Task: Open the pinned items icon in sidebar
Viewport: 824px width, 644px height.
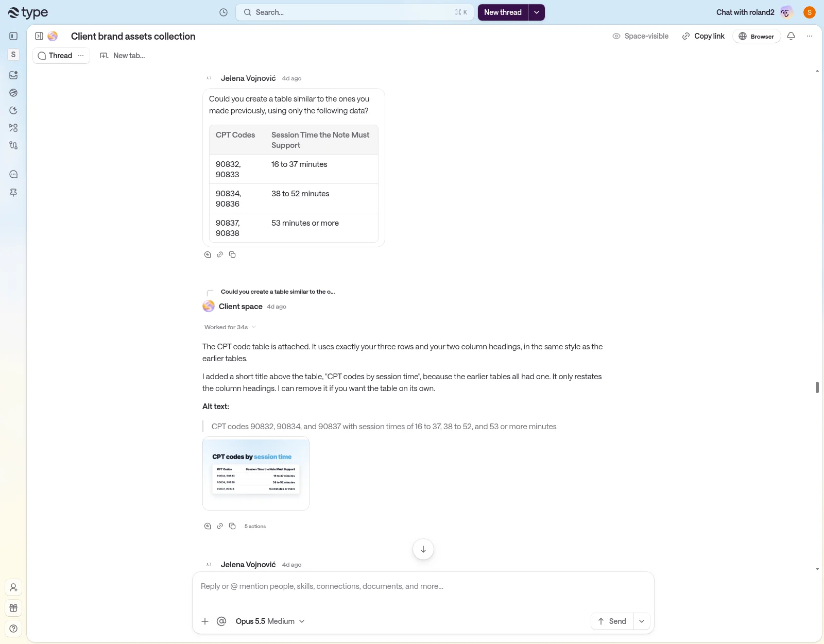Action: (13, 192)
